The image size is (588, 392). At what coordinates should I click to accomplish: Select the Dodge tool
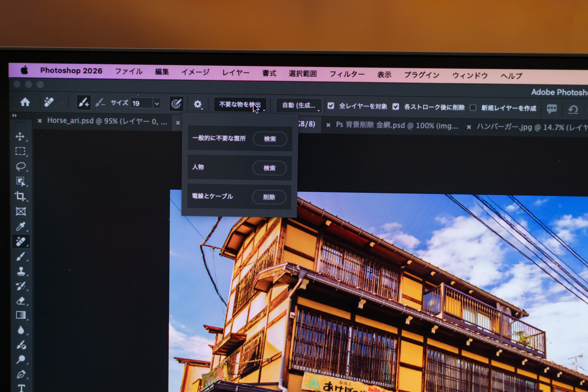(21, 360)
